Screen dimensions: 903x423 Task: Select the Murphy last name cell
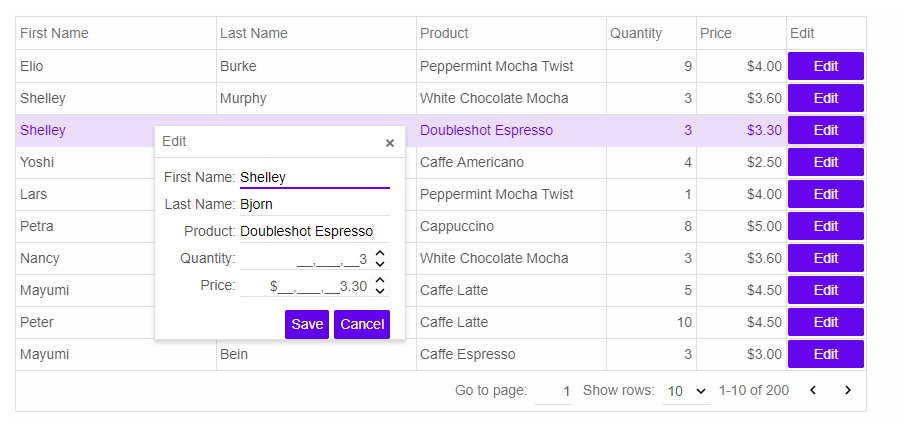[316, 98]
